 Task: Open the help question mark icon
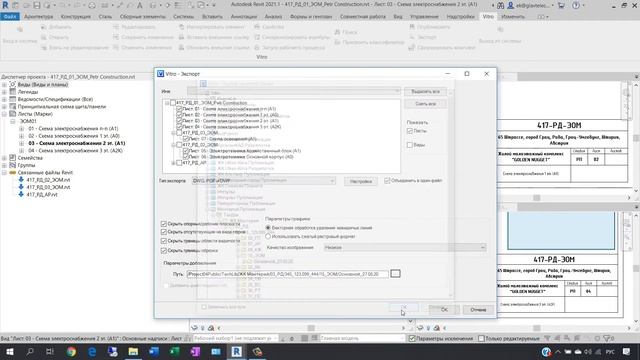pos(576,5)
